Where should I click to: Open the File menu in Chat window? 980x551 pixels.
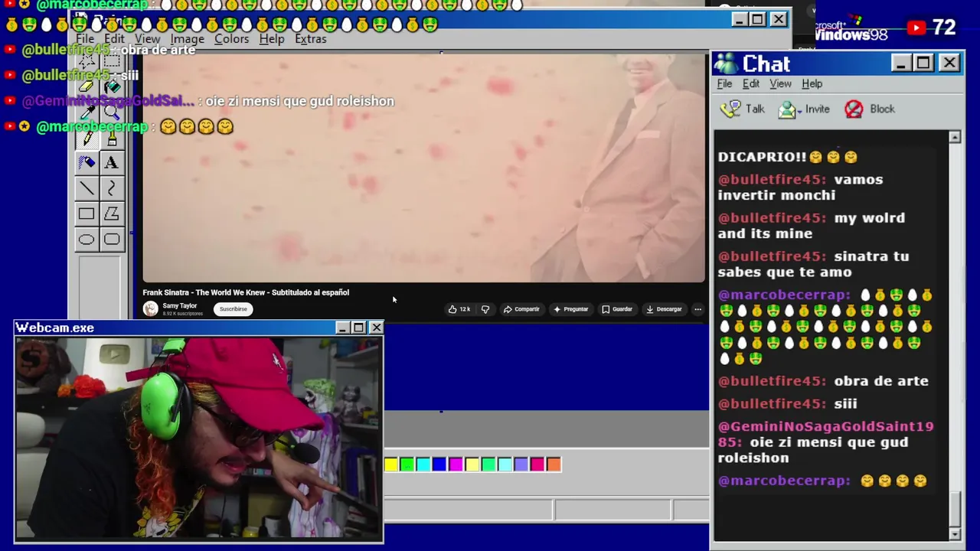pyautogui.click(x=724, y=83)
